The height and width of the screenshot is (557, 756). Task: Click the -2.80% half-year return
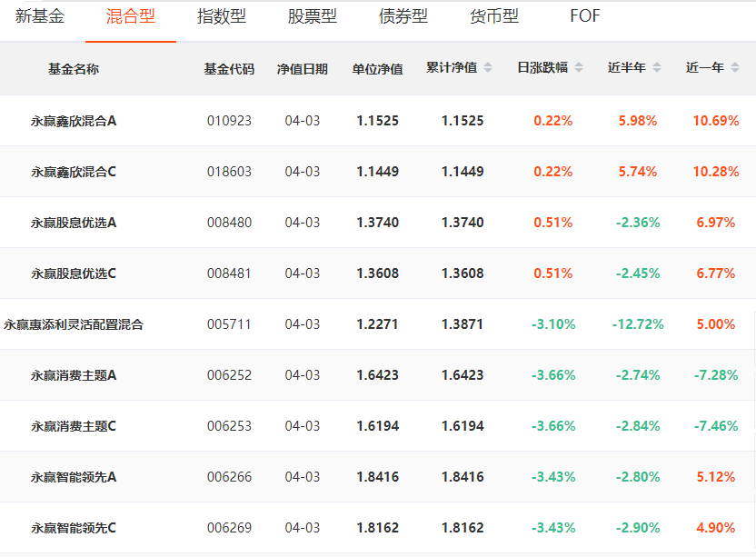pyautogui.click(x=638, y=477)
